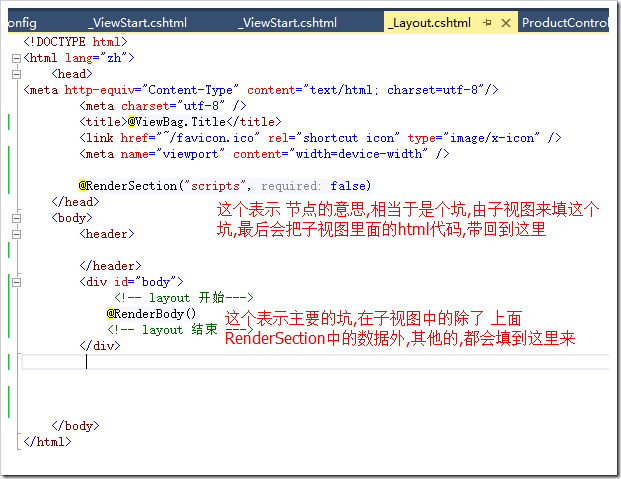Place cursor in the DOCTYPE html line
The width and height of the screenshot is (621, 479).
(x=75, y=42)
